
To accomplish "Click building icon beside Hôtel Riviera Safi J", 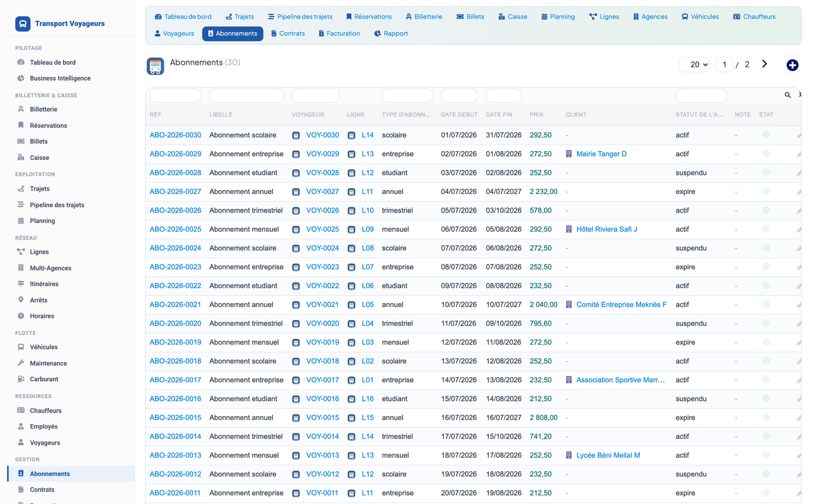I will [569, 229].
